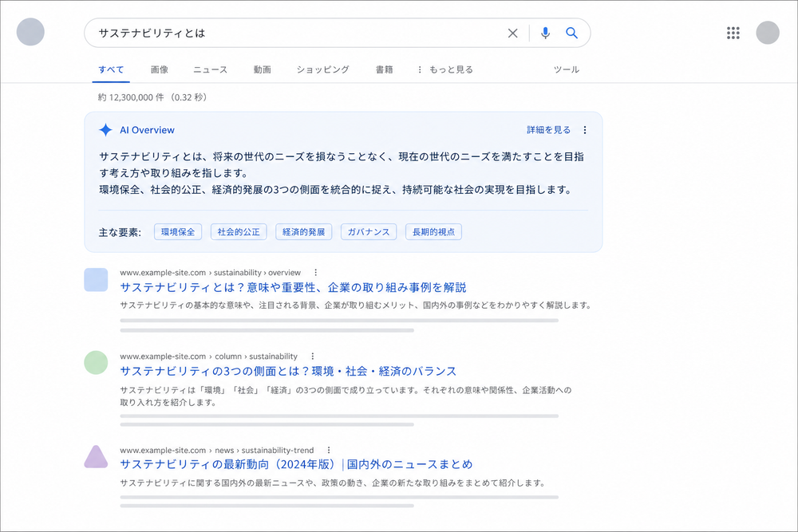
Task: Select the 環境保全 chip
Action: pos(178,232)
